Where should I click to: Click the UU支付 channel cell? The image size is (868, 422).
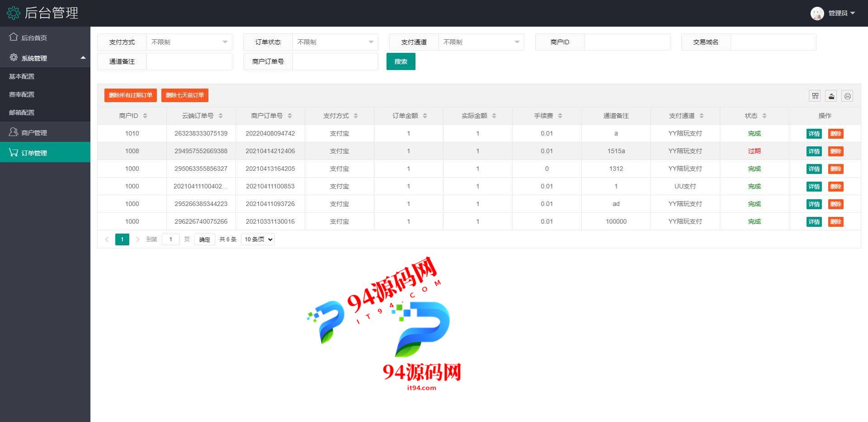(x=685, y=186)
